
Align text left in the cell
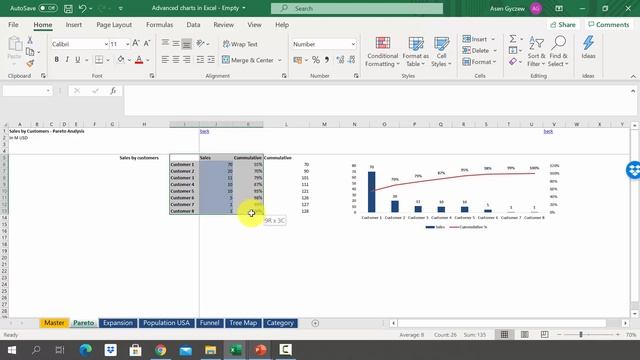point(165,60)
